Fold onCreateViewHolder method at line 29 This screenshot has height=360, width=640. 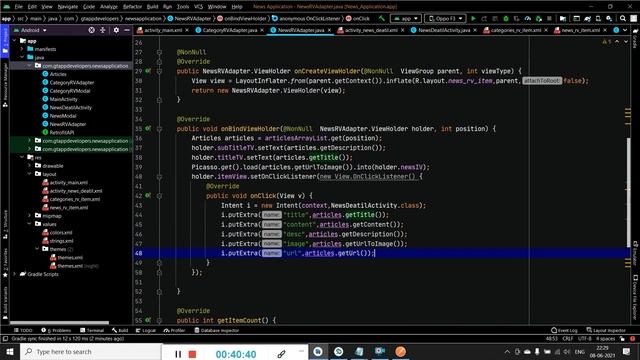159,71
